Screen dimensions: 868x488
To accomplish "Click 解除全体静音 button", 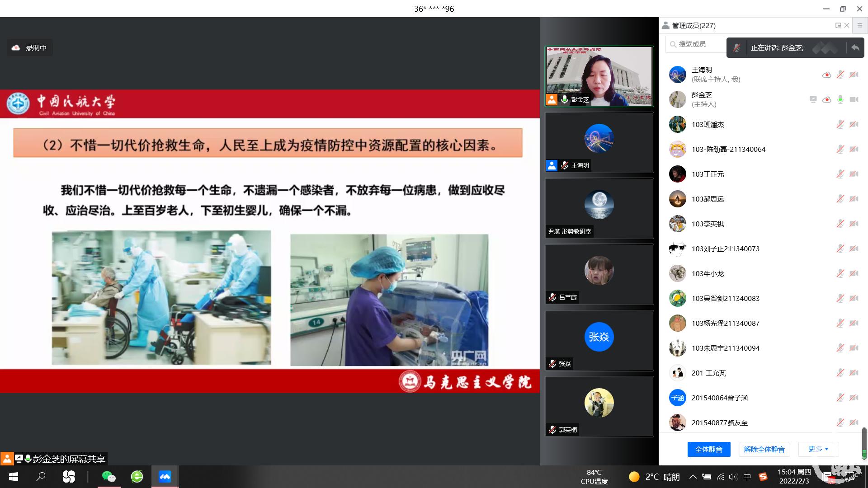I will coord(764,449).
